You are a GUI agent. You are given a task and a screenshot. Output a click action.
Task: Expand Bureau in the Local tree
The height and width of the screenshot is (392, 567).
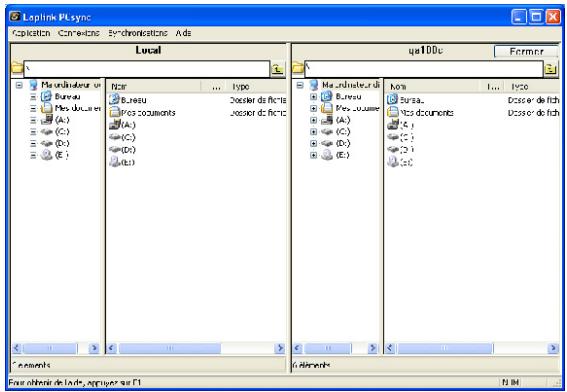(33, 97)
